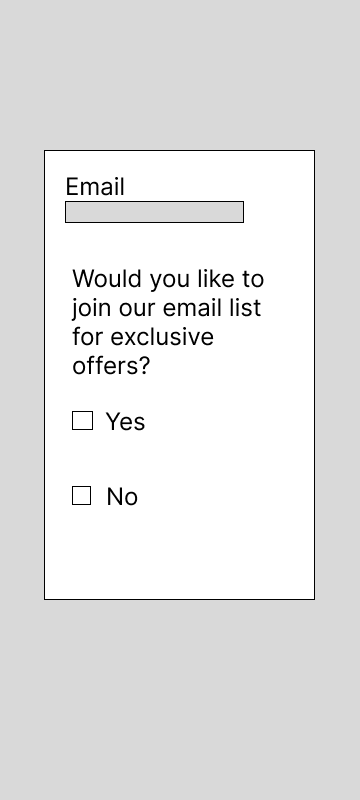This screenshot has height=800, width=360.
Task: Click the word 'offers?' in the question
Action: (x=111, y=366)
